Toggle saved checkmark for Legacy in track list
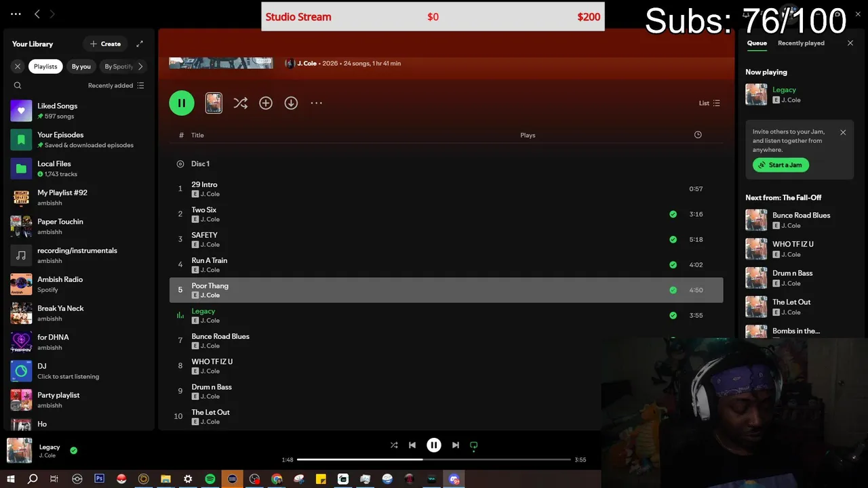Screen dimensions: 868x488 tap(673, 315)
